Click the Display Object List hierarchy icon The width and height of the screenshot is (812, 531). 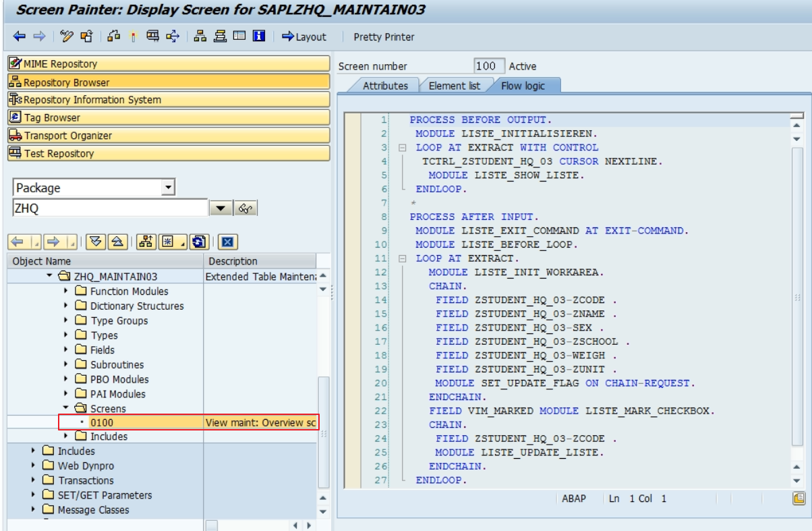[200, 36]
